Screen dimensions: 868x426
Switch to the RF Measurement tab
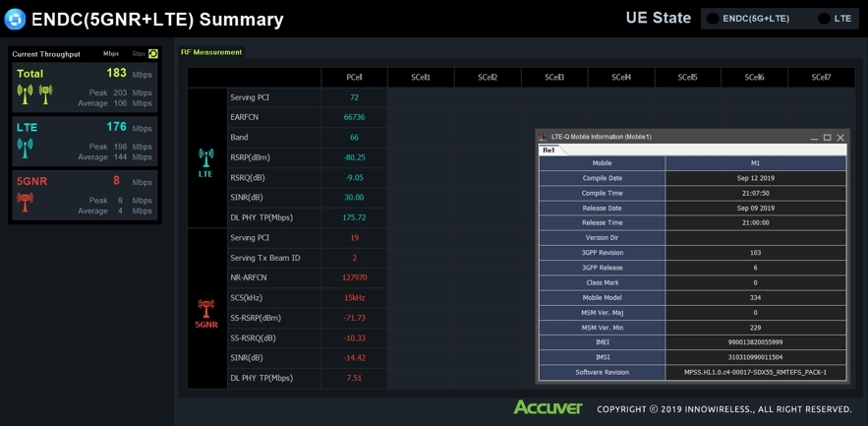pyautogui.click(x=211, y=52)
